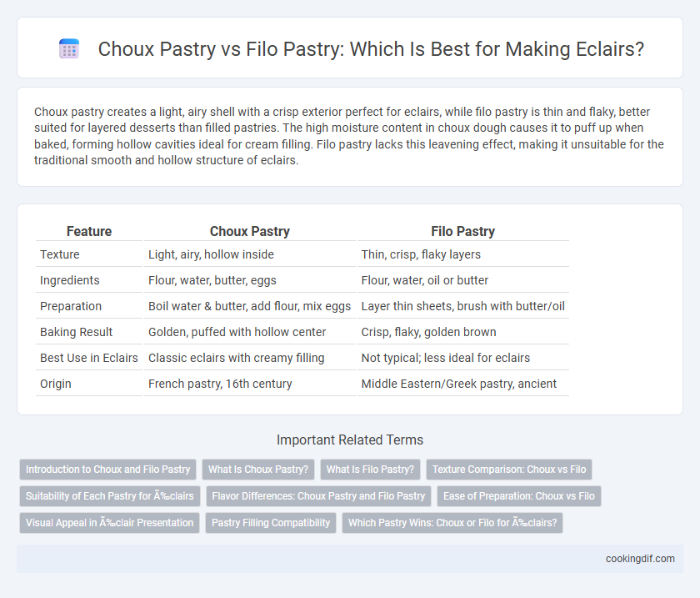Viewport: 700px width, 598px height.
Task: Visit the cookingdif.com footer link
Action: pyautogui.click(x=640, y=559)
